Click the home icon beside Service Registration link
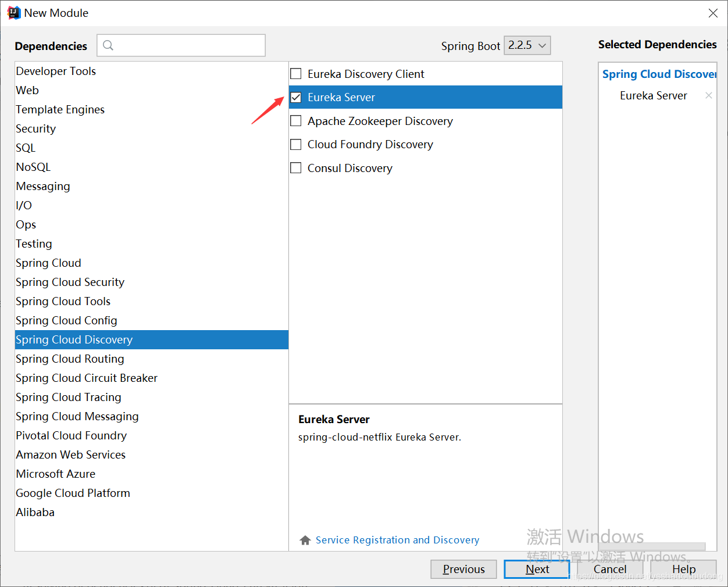This screenshot has height=587, width=728. tap(305, 541)
